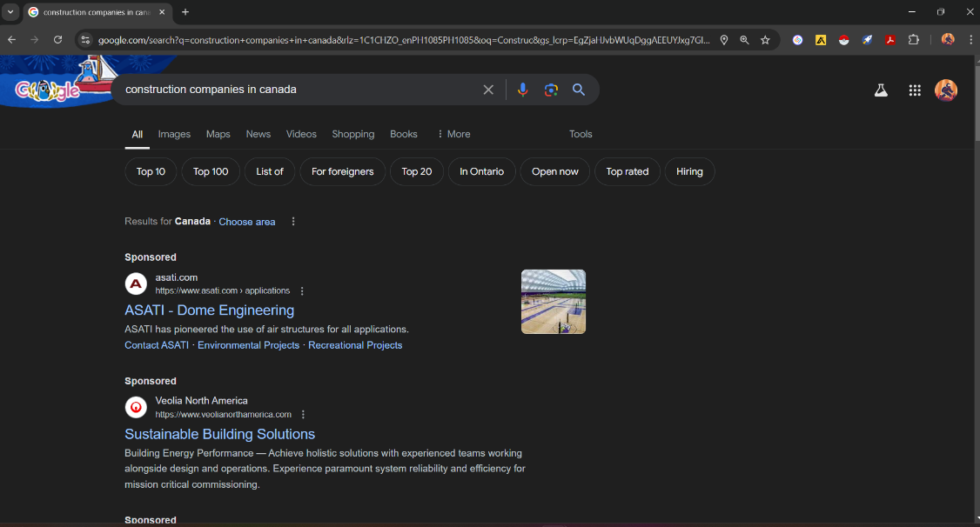Open Chrome three-dot menu
This screenshot has width=980, height=527.
970,40
